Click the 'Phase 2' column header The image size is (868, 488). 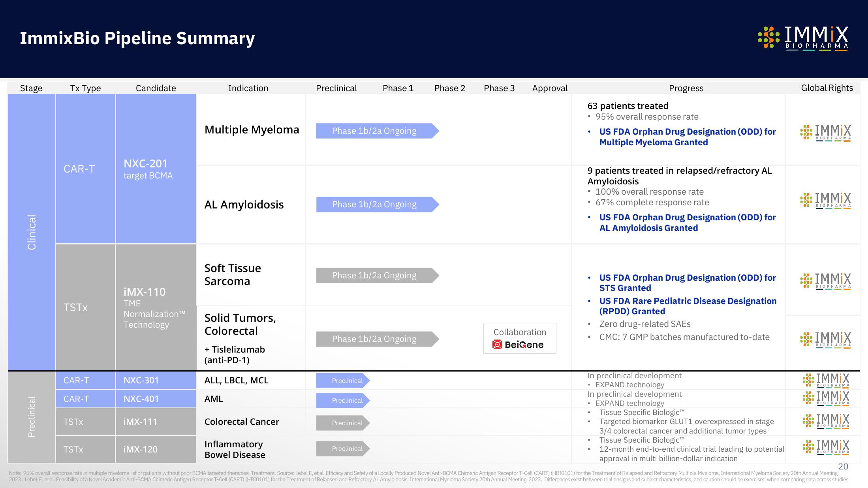450,88
